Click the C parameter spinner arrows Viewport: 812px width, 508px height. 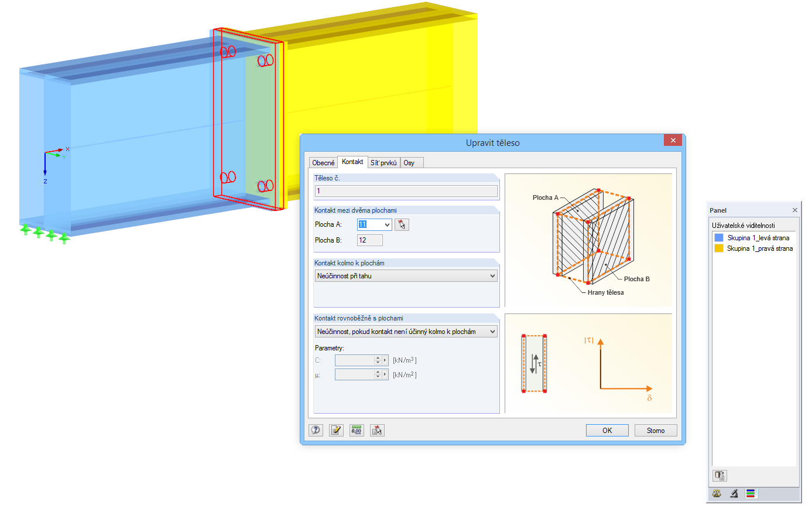pyautogui.click(x=378, y=360)
